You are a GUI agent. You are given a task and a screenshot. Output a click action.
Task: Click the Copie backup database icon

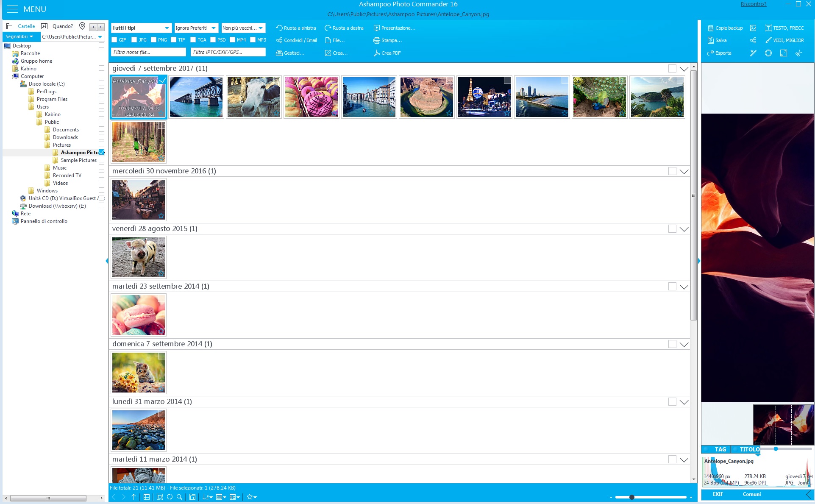[x=711, y=28]
